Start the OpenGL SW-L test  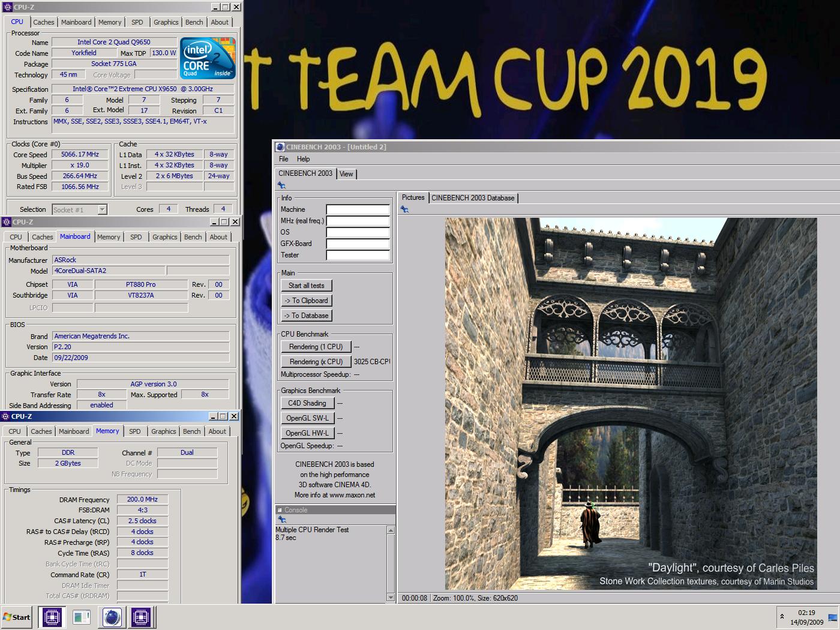pyautogui.click(x=307, y=418)
